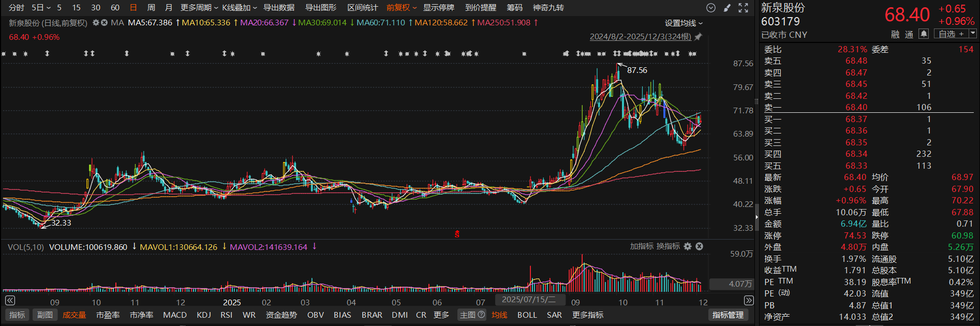Toggle 显示停牌 suspension display
The height and width of the screenshot is (326, 980).
(438, 8)
